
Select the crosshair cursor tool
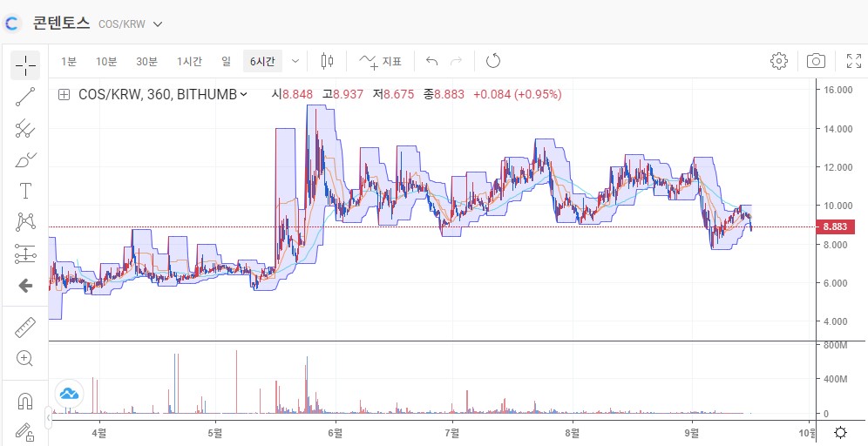[25, 65]
